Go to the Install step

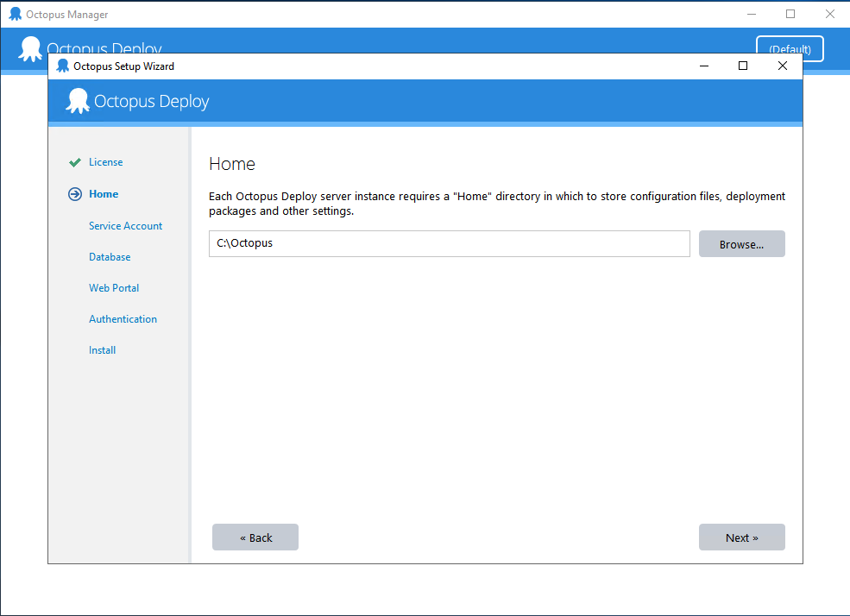pos(103,350)
